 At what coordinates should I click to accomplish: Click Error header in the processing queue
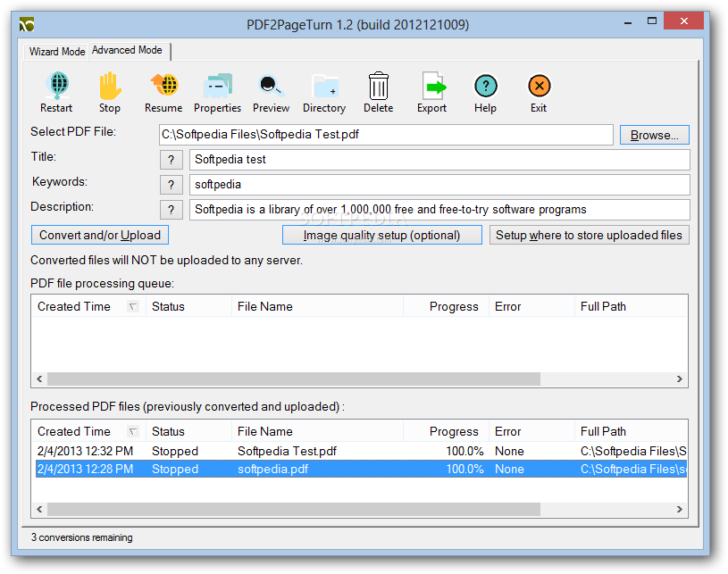coord(531,307)
